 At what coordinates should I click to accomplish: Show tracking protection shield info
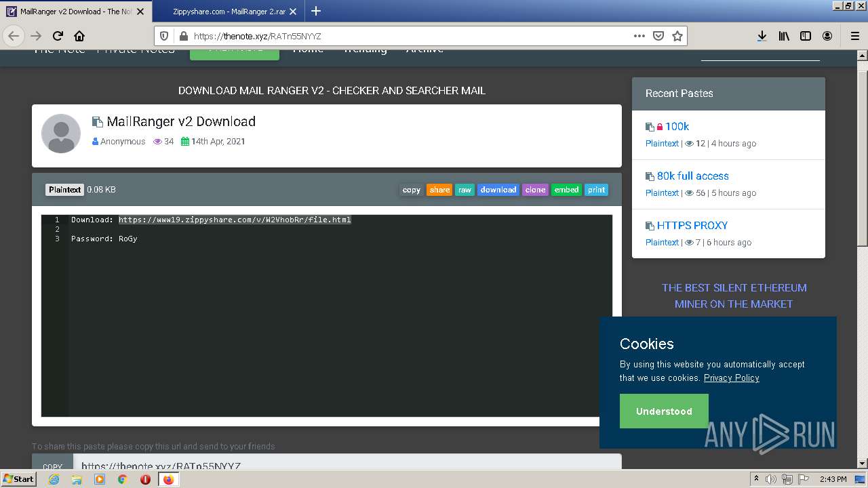tap(163, 36)
